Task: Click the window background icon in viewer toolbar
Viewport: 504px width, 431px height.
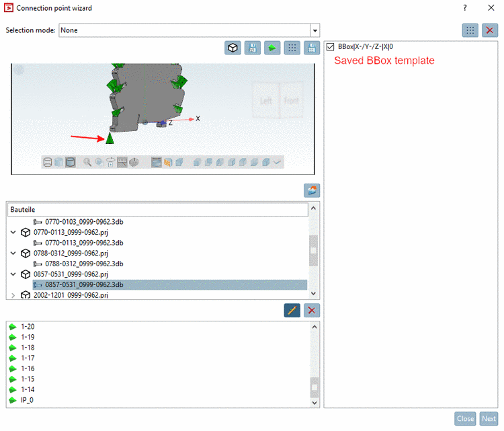Action: (x=156, y=162)
